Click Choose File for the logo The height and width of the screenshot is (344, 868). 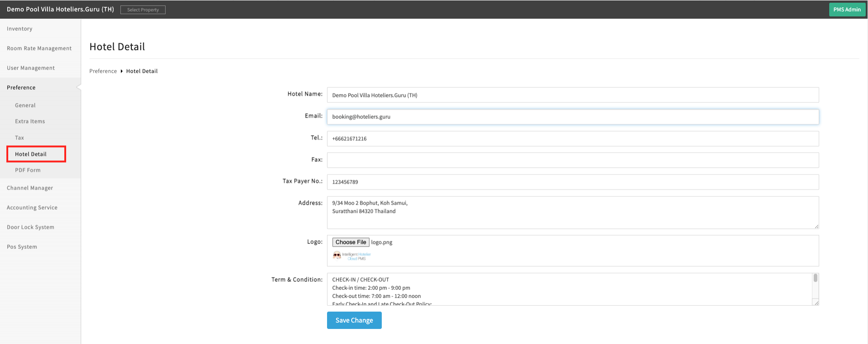tap(351, 242)
